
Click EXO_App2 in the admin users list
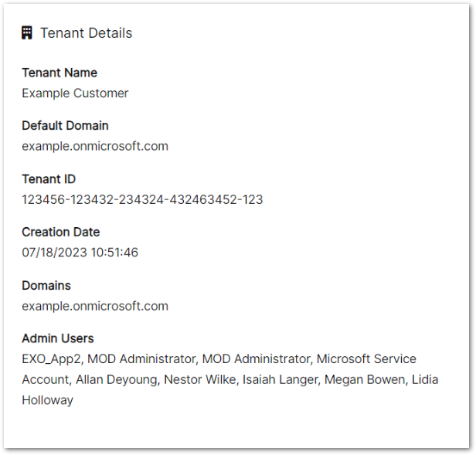(x=53, y=359)
